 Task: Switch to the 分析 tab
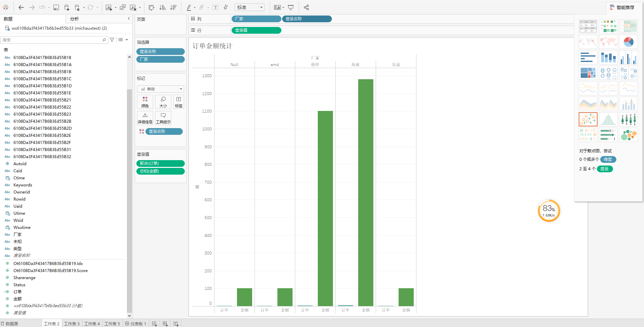pos(74,19)
